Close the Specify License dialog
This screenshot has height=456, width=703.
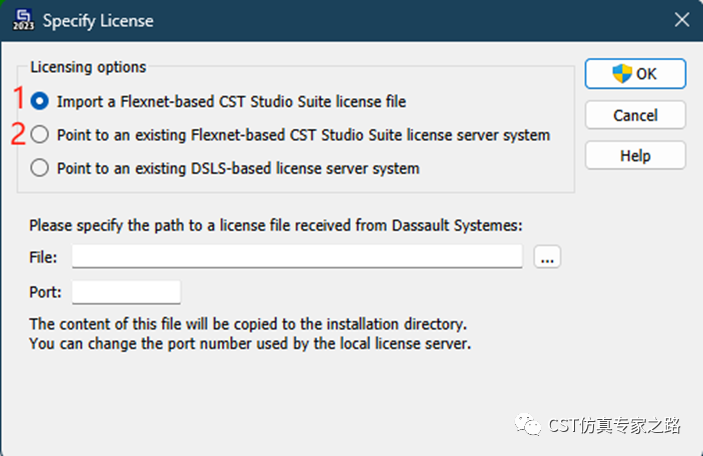(681, 20)
